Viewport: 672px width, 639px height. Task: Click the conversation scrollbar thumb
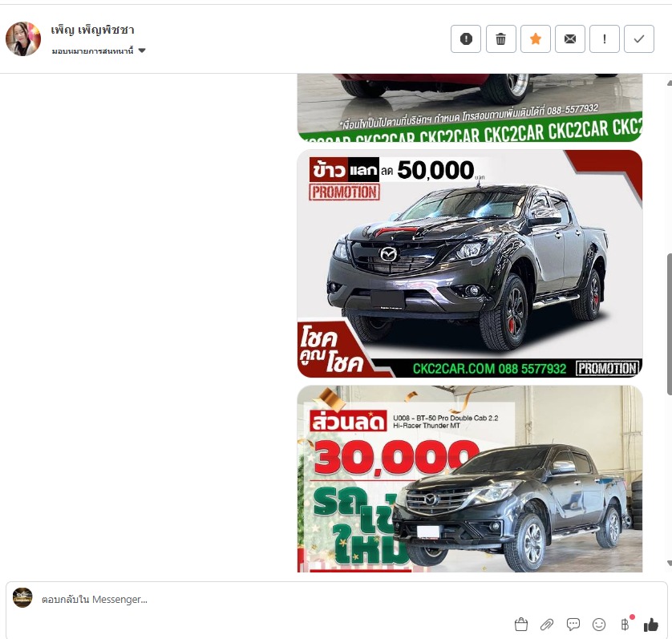(x=669, y=324)
